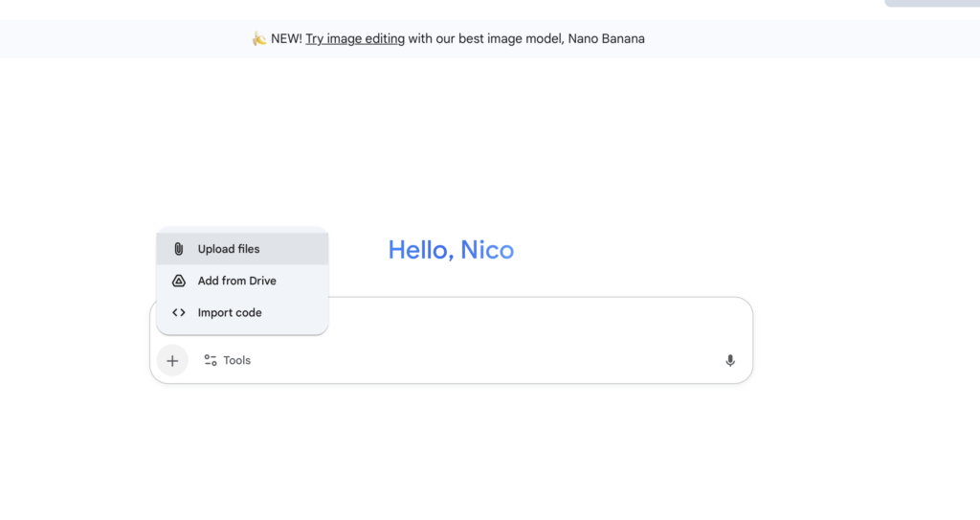Follow the Try image editing link
This screenshot has height=520, width=980.
pyautogui.click(x=355, y=39)
